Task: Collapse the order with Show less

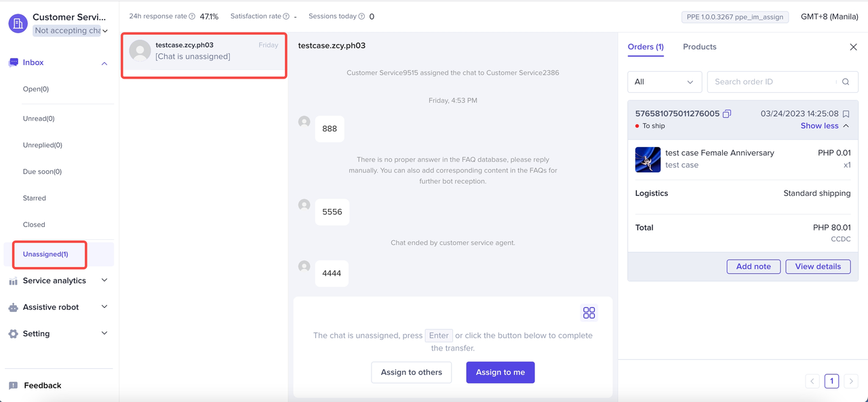Action: (x=824, y=126)
